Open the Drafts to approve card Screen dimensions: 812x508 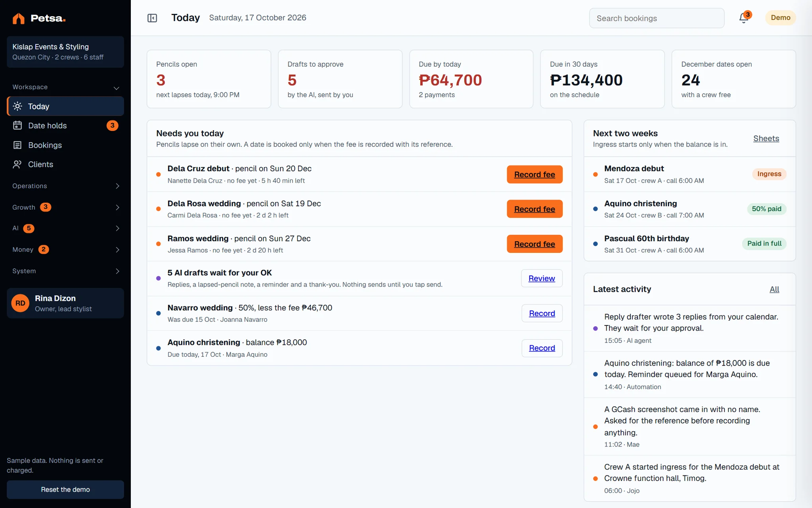(x=340, y=79)
